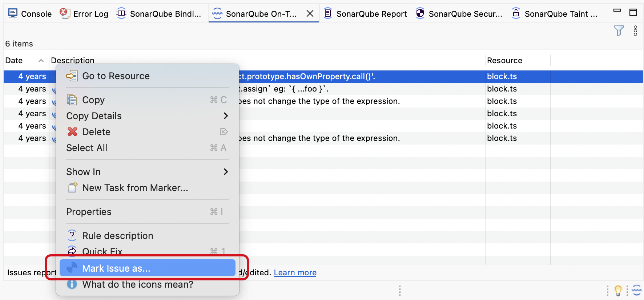This screenshot has height=300, width=644.
Task: Click the Security Hotspots shield icon
Action: tap(420, 13)
